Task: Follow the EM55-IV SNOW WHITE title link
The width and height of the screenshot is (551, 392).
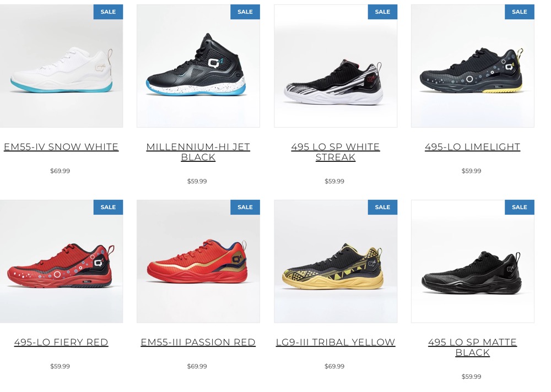Action: coord(61,147)
